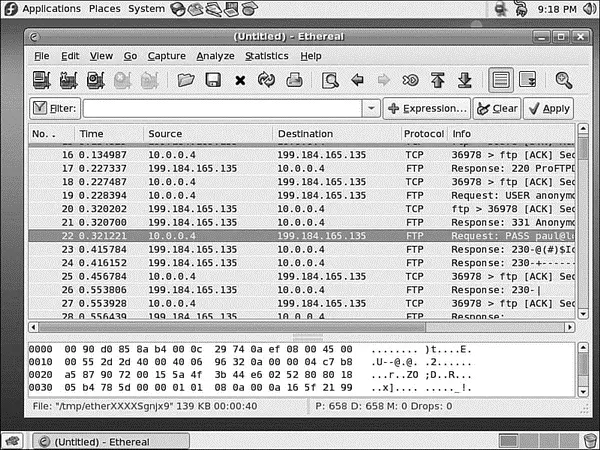
Task: Open the Expression dialog button
Action: (x=427, y=109)
